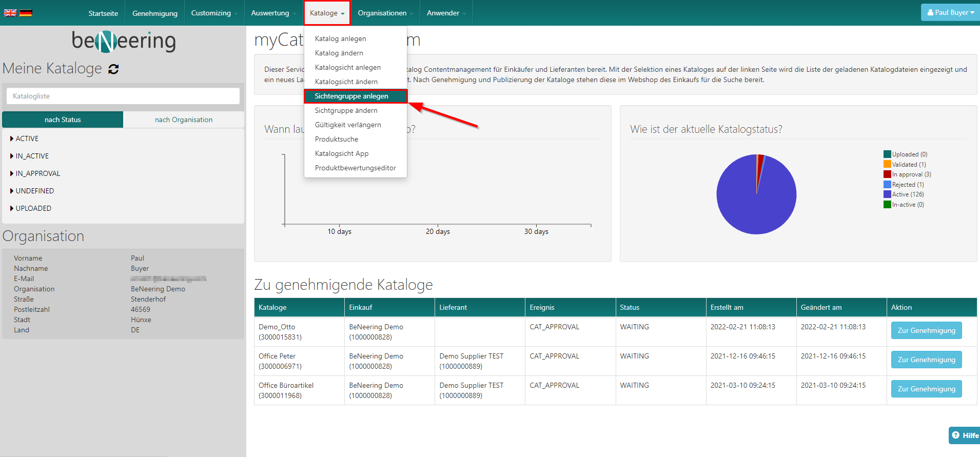Refresh Meine Kataloge with the reload icon
The height and width of the screenshot is (457, 980).
point(113,69)
